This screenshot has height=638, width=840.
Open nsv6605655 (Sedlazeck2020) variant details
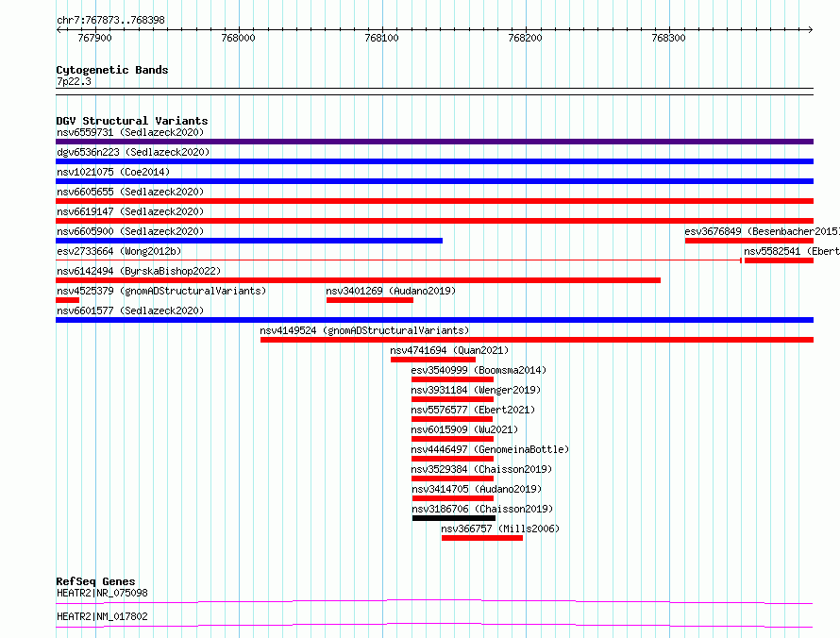130,192
